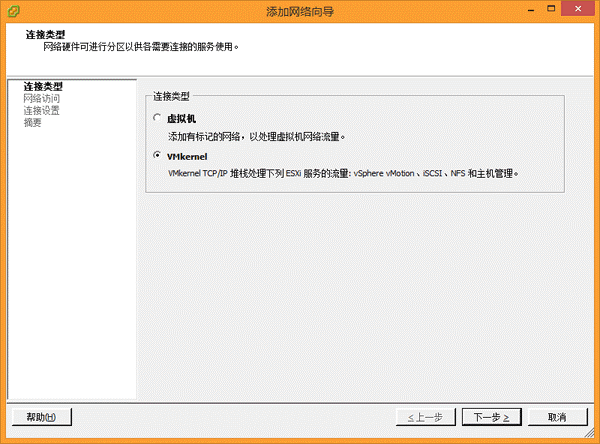Viewport: 600px width, 444px height.
Task: Select the VMkernel radio button
Action: (157, 155)
